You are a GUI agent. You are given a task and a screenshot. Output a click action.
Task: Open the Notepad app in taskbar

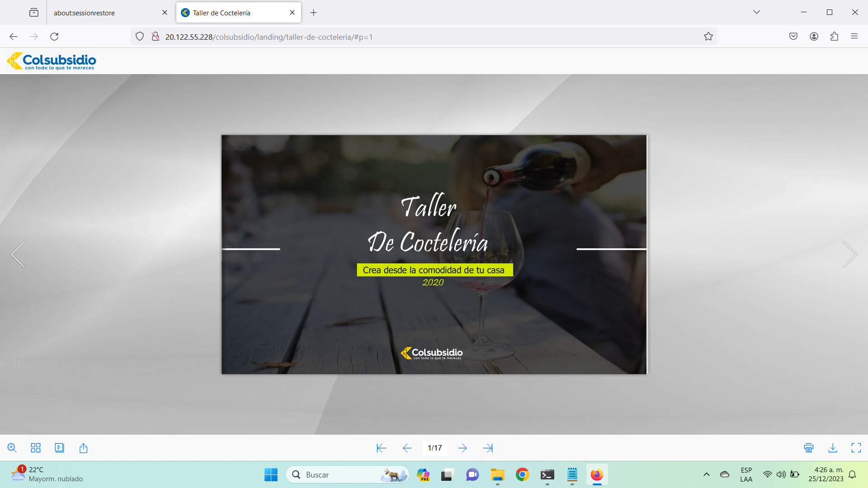[x=572, y=474]
